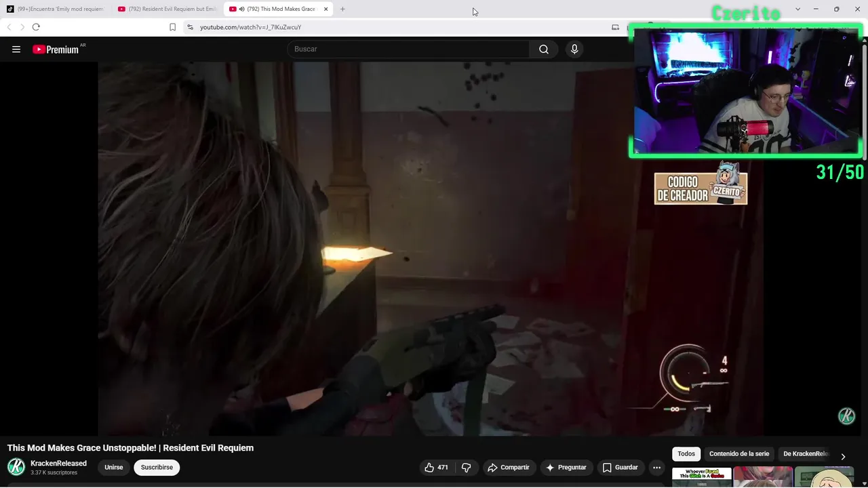Bookmark this page via bookmark icon
Viewport: 868px width, 488px height.
(172, 27)
